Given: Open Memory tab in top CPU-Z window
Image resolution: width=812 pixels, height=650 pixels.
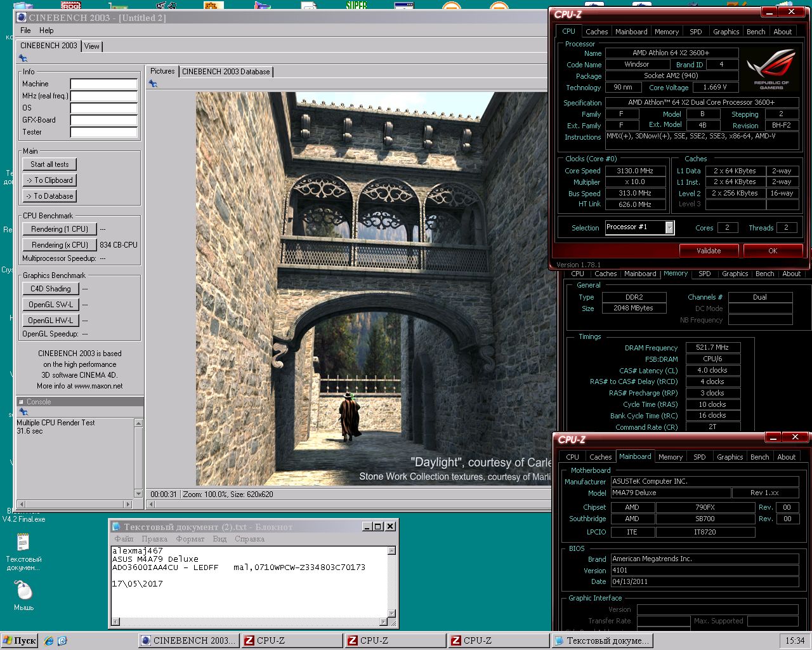Looking at the screenshot, I should pyautogui.click(x=667, y=32).
